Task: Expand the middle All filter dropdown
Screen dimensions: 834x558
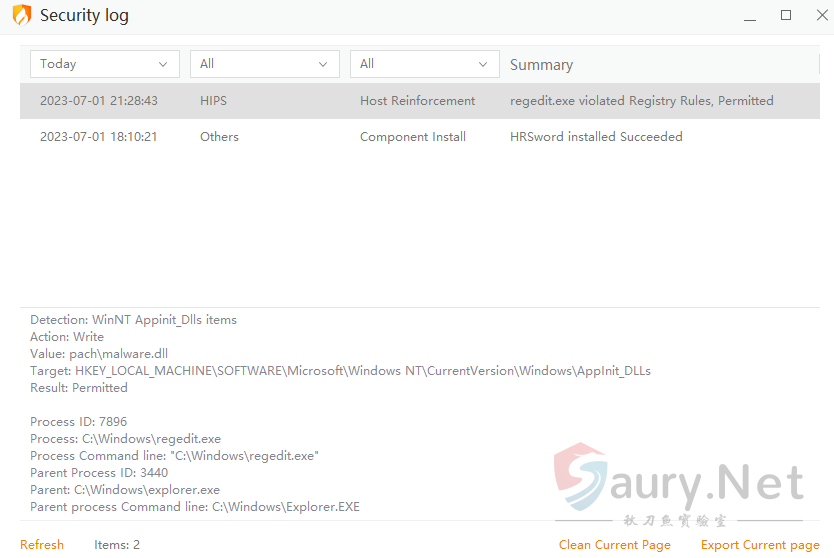Action: (265, 64)
